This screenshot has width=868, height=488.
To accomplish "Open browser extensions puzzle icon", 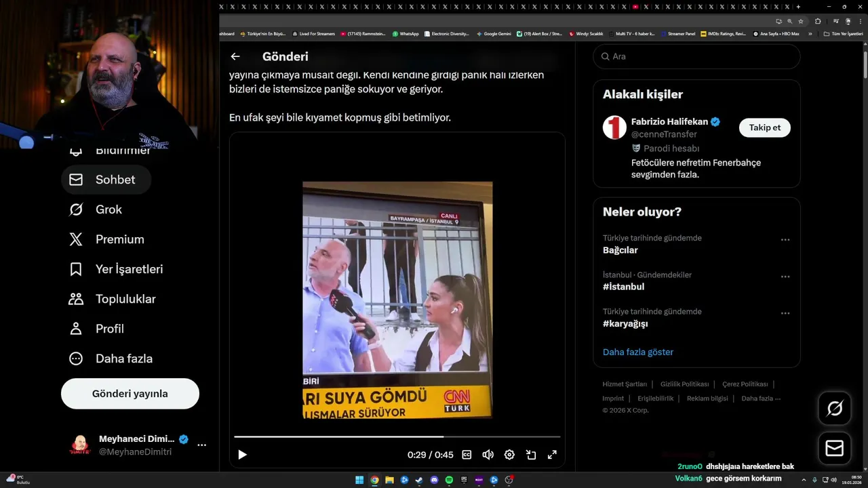I will pyautogui.click(x=818, y=21).
